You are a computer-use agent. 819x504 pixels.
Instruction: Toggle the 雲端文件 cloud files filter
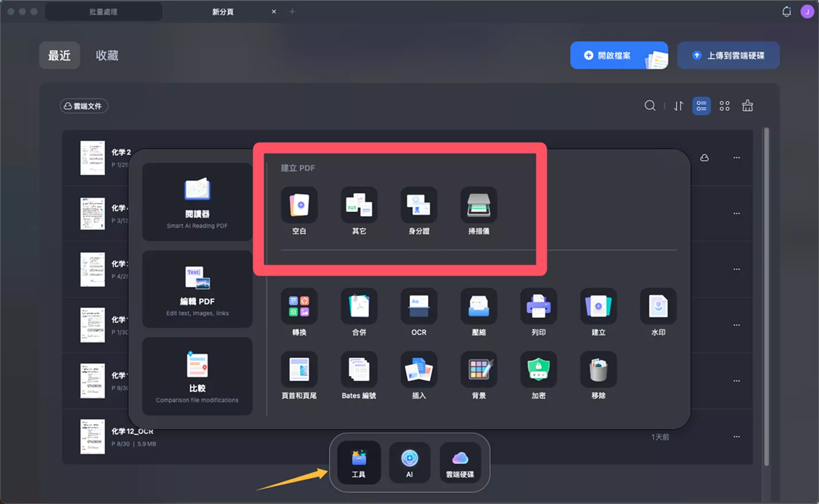pos(84,106)
